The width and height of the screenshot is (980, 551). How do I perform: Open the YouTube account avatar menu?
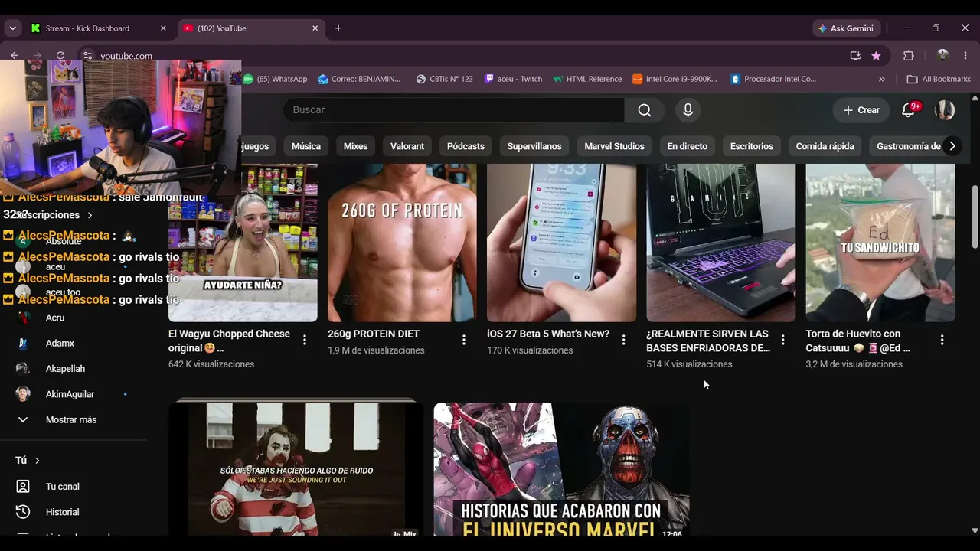tap(945, 110)
